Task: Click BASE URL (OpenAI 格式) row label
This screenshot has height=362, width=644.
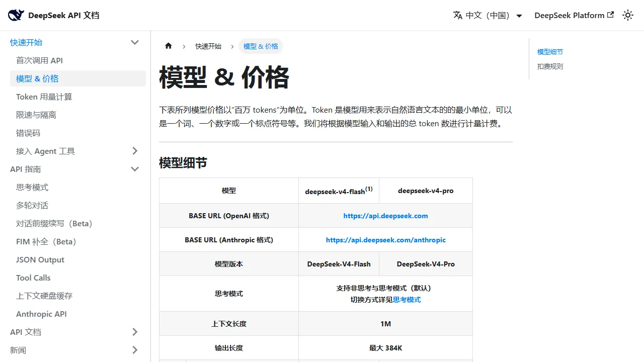Action: pyautogui.click(x=229, y=216)
